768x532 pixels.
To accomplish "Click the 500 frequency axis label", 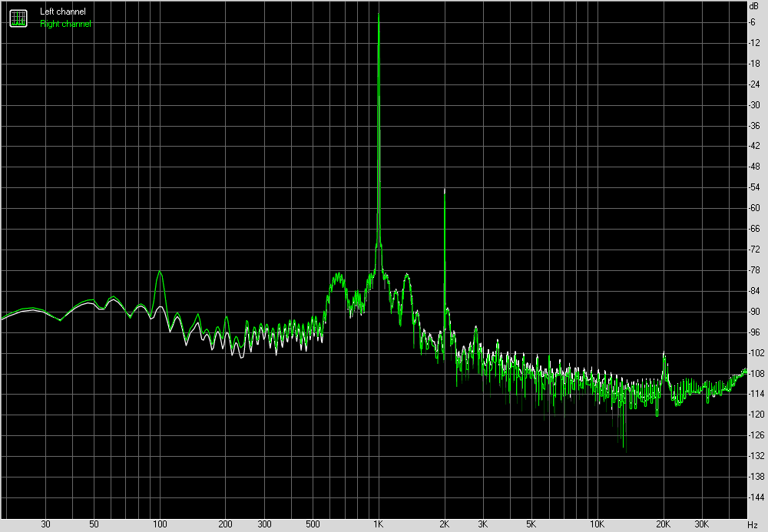I will pos(313,524).
